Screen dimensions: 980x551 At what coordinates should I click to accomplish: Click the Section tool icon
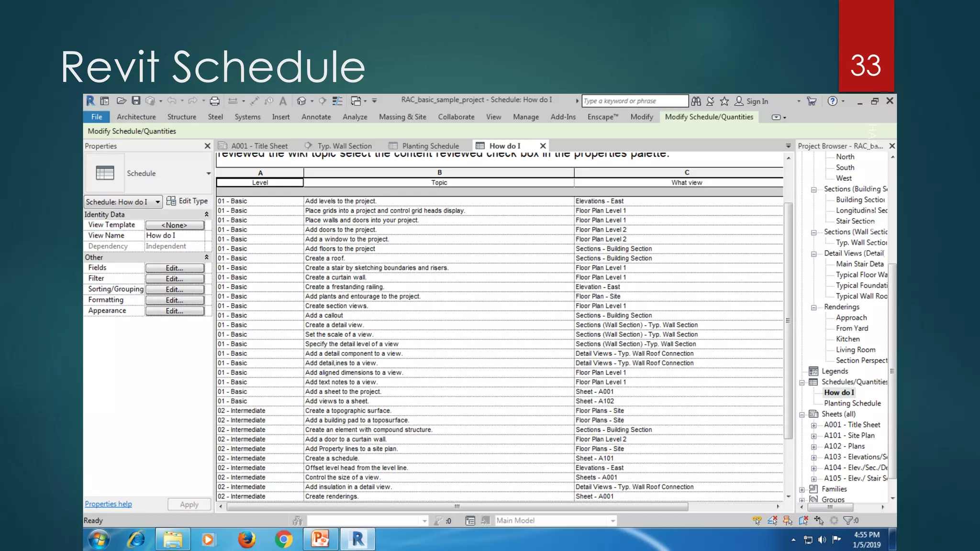[x=323, y=101]
